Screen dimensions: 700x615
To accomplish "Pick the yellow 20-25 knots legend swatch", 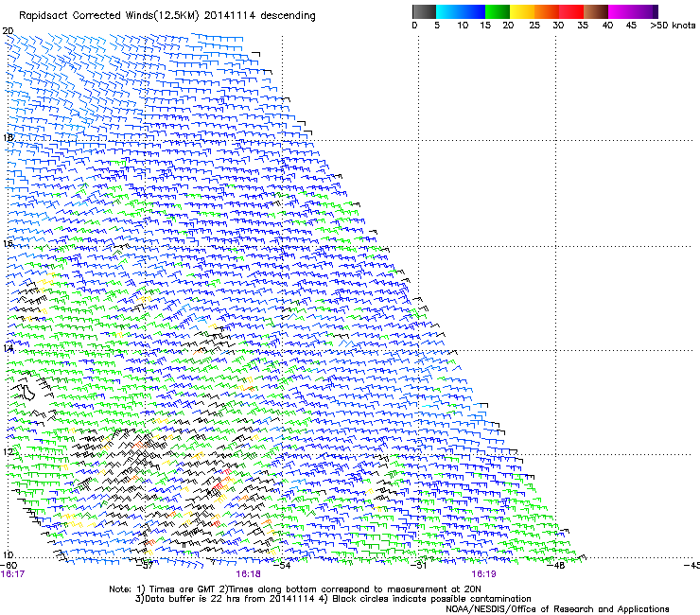I will (522, 11).
